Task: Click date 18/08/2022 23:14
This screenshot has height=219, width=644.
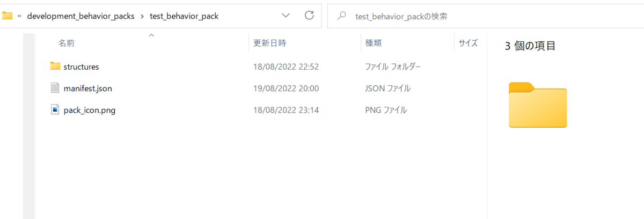Action: click(286, 110)
